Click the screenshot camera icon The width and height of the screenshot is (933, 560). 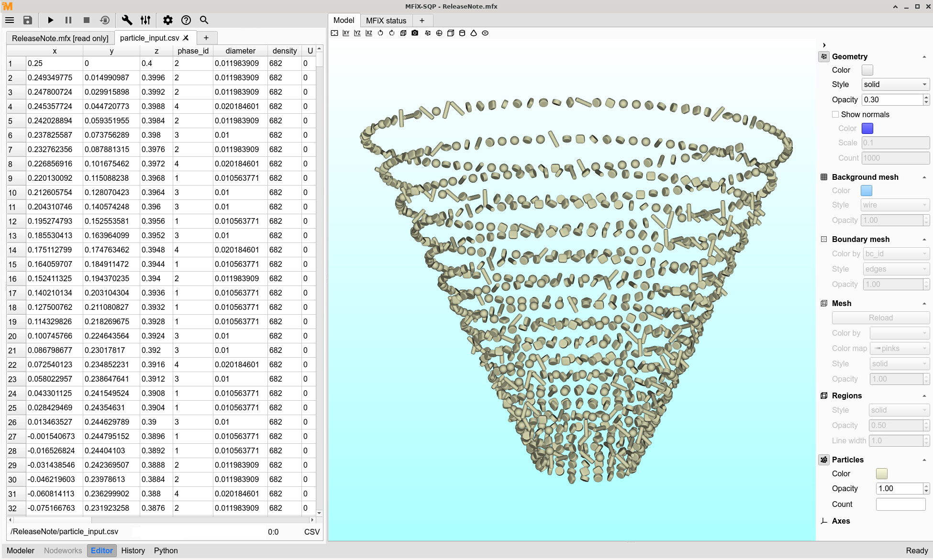(x=415, y=33)
